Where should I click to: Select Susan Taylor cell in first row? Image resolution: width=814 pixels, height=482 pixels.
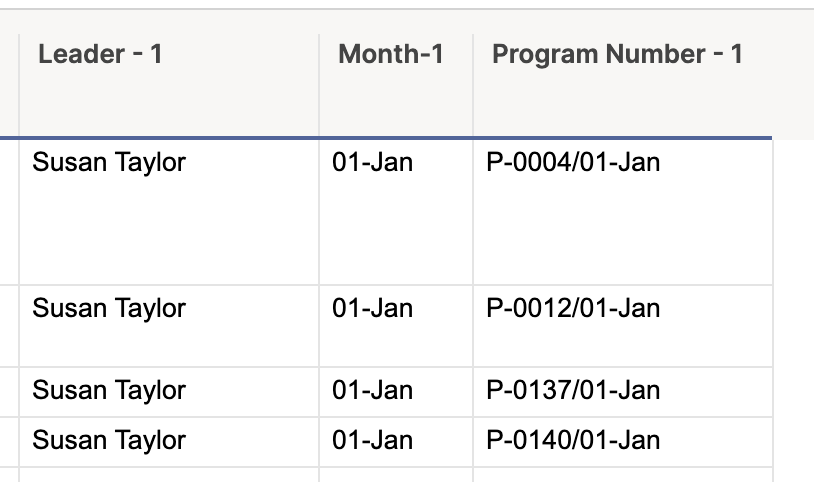click(169, 212)
